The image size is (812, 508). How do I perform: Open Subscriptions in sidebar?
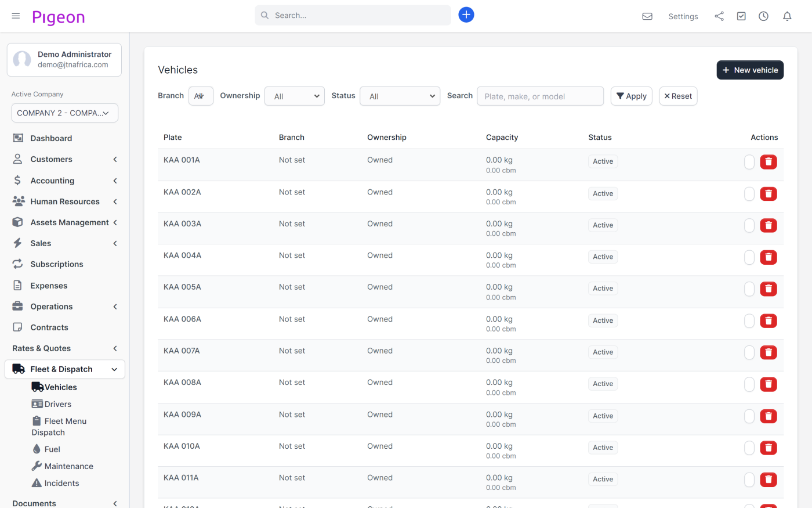(65, 264)
